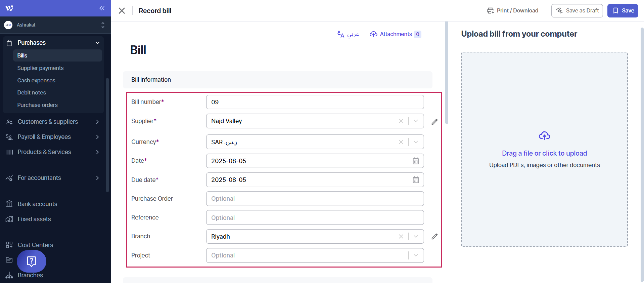Collapse the sidebar with double-chevron icon
644x283 pixels.
pyautogui.click(x=102, y=8)
